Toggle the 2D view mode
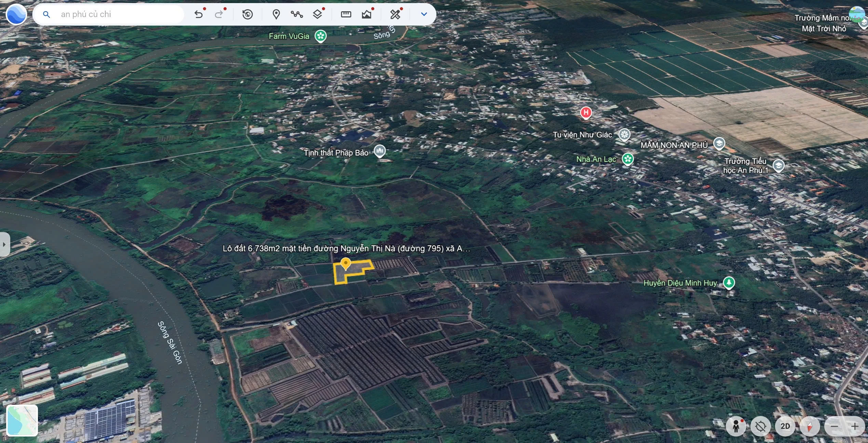 click(785, 426)
